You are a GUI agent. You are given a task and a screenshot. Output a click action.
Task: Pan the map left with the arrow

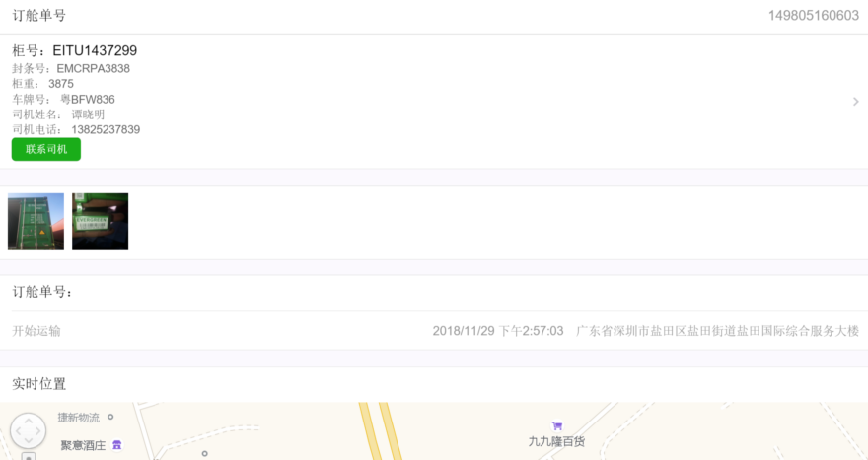pos(17,431)
